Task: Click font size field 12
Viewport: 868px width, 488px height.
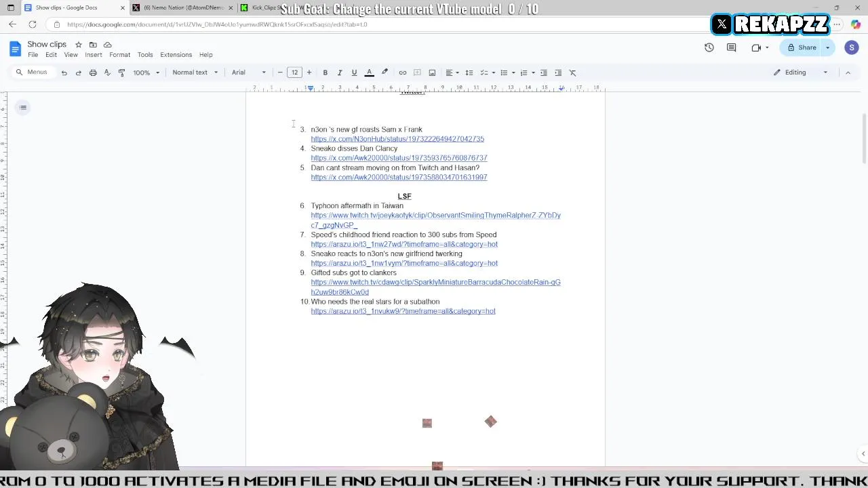Action: [x=294, y=73]
